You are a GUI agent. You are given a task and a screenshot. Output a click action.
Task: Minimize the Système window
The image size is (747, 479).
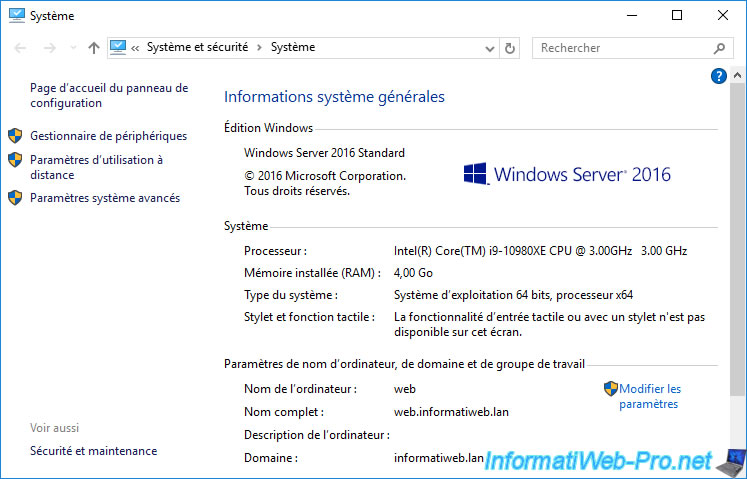click(x=632, y=15)
